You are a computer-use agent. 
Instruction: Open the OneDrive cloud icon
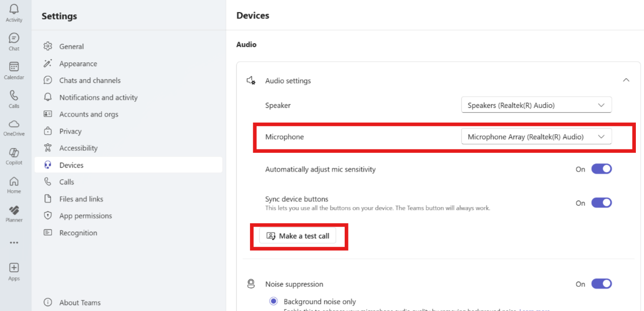pyautogui.click(x=14, y=125)
